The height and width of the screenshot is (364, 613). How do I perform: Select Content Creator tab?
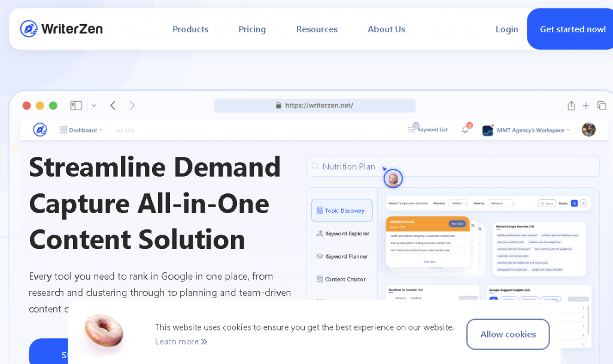[x=341, y=279]
